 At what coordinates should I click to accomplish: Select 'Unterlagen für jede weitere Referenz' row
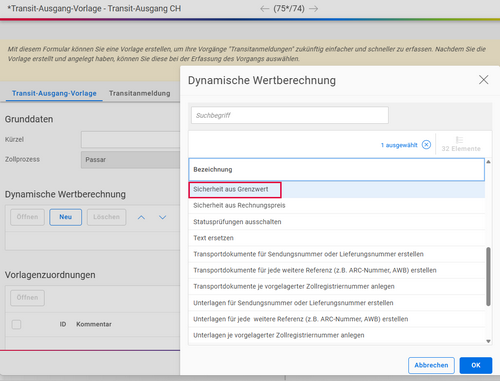[x=337, y=319]
